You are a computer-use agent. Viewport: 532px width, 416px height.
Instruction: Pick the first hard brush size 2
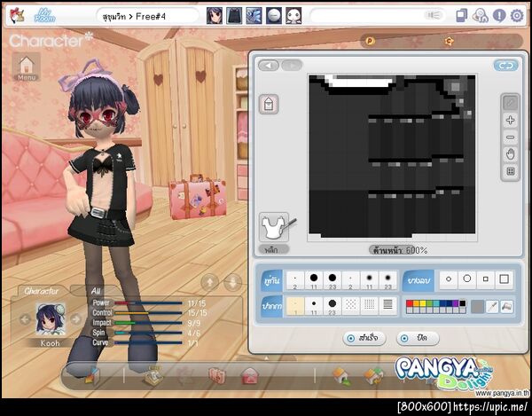click(x=295, y=280)
